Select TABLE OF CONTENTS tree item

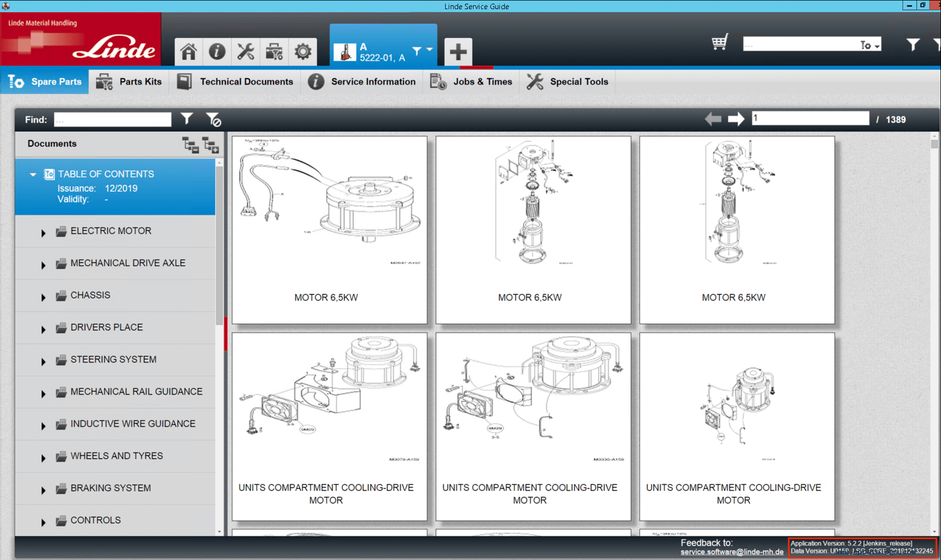[115, 187]
